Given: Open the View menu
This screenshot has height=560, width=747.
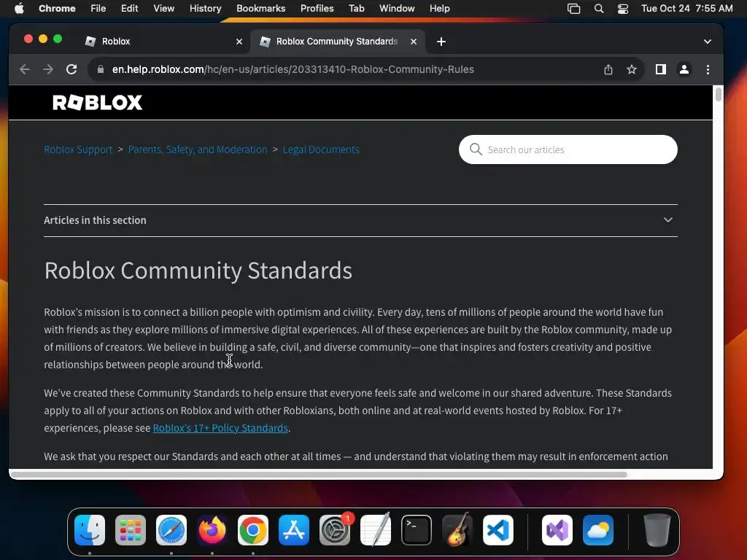Looking at the screenshot, I should [164, 9].
